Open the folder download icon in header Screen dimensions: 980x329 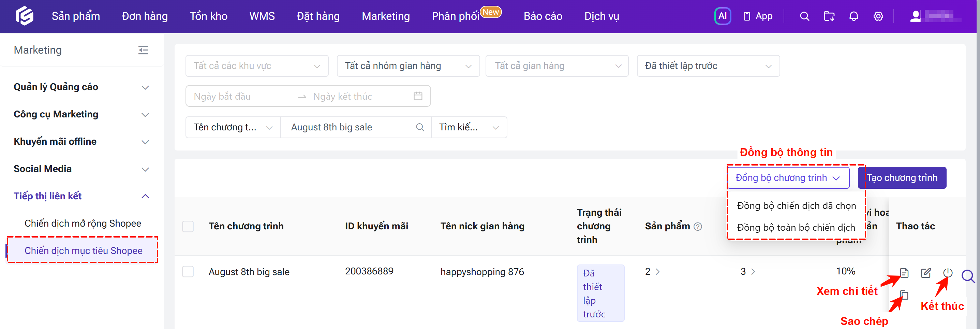(x=829, y=16)
